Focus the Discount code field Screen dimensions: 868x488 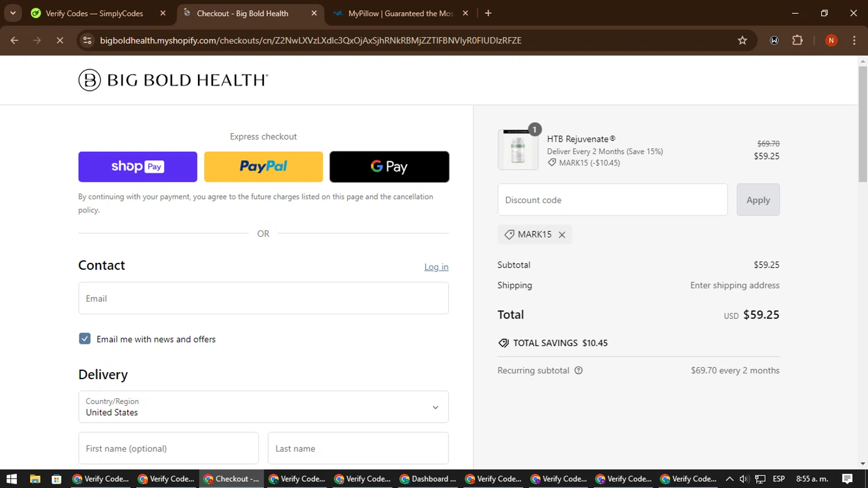click(612, 200)
